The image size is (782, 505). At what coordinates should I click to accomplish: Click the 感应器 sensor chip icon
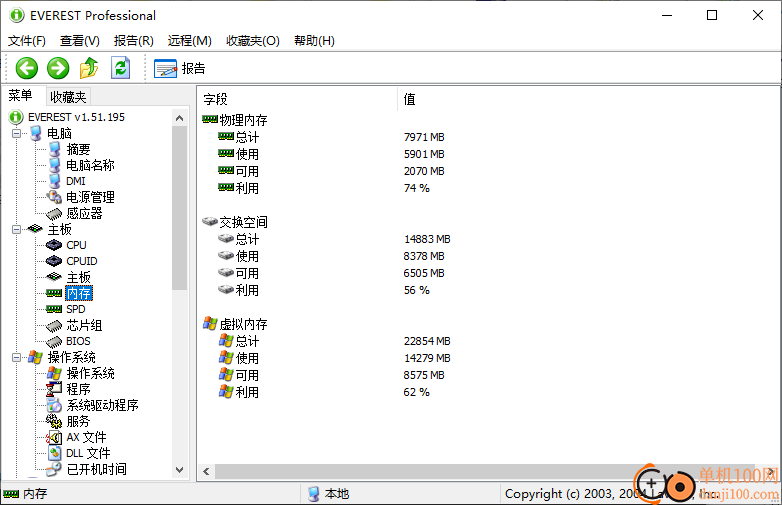coord(54,214)
